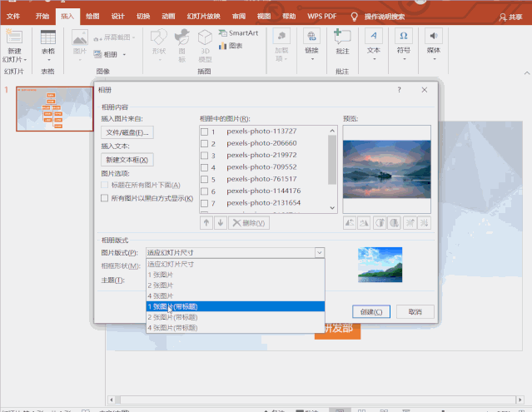Select layout 适应幻灯片尺寸 from list
Screen dimensions: 532x412
tap(235, 264)
